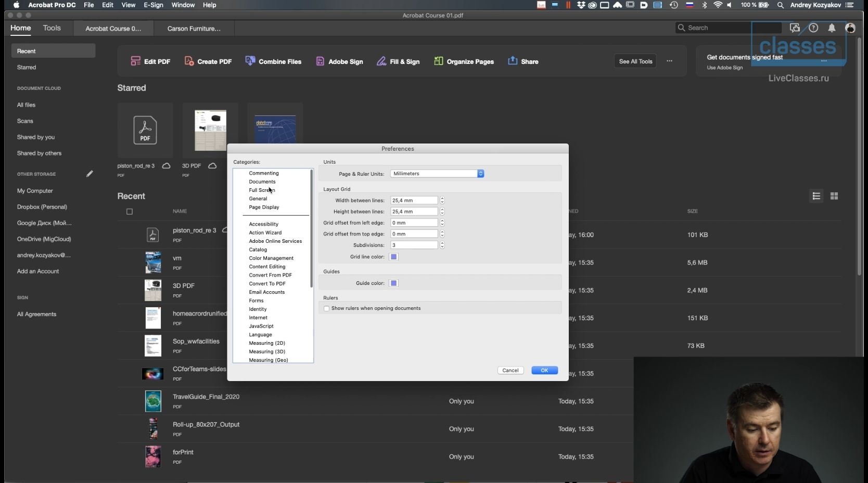Edit Other Storage with the pencil icon
Image resolution: width=868 pixels, height=483 pixels.
point(90,174)
